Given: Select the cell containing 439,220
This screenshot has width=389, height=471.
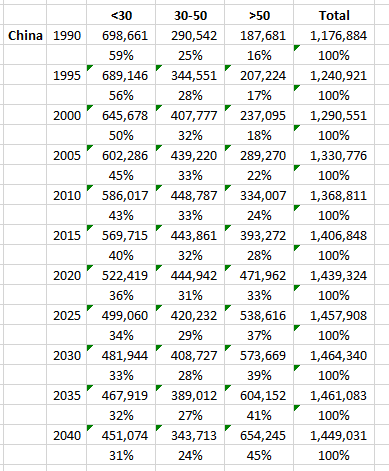Looking at the screenshot, I should click(x=190, y=155).
